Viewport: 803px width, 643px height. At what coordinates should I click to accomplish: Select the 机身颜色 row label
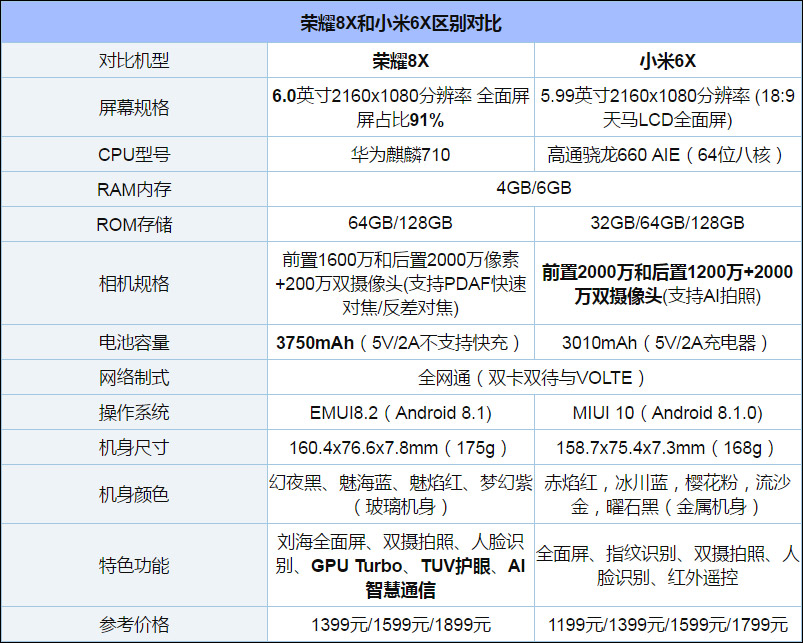134,494
